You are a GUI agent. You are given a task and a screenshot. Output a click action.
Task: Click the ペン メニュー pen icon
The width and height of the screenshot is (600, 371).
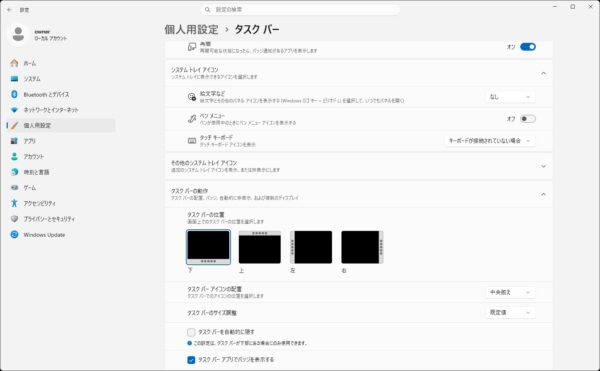[192, 119]
